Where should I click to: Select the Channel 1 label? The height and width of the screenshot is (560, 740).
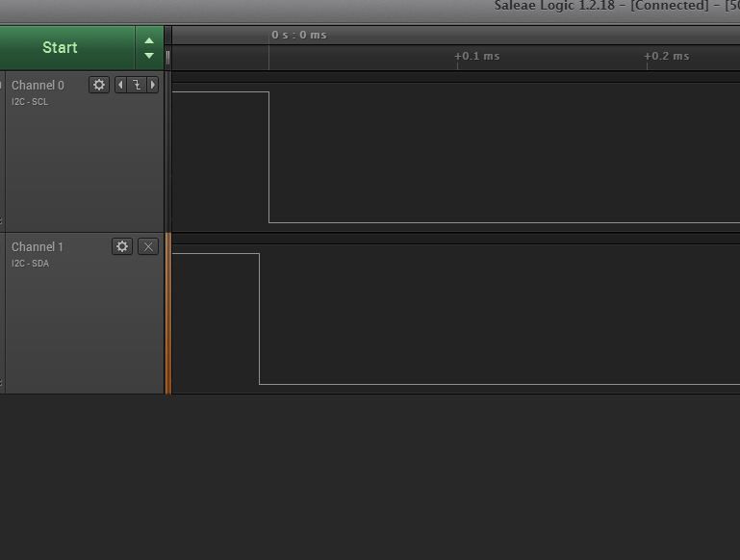pos(38,246)
